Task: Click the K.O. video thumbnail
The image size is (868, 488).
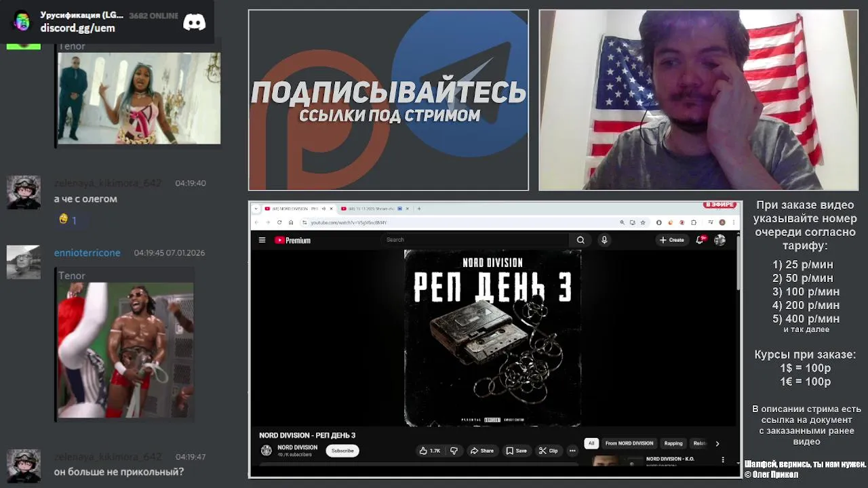Action: pos(616,461)
